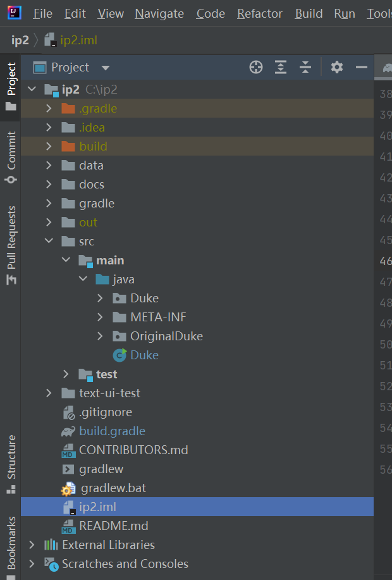This screenshot has height=580, width=392.
Task: Hide the Project tool window
Action: pyautogui.click(x=362, y=67)
